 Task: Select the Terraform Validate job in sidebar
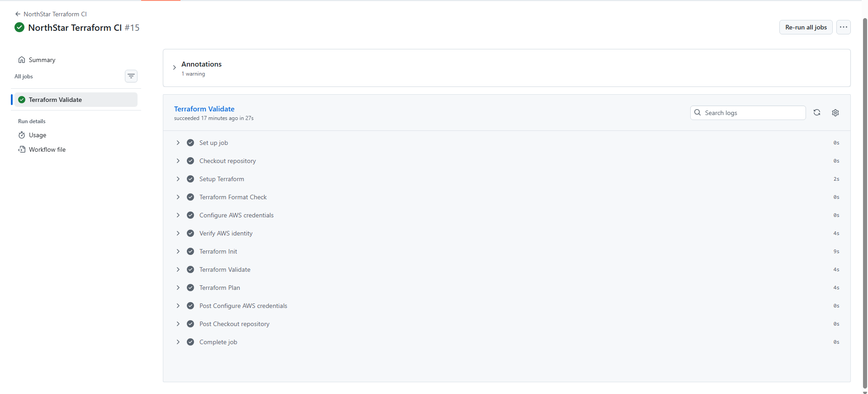pyautogui.click(x=76, y=100)
